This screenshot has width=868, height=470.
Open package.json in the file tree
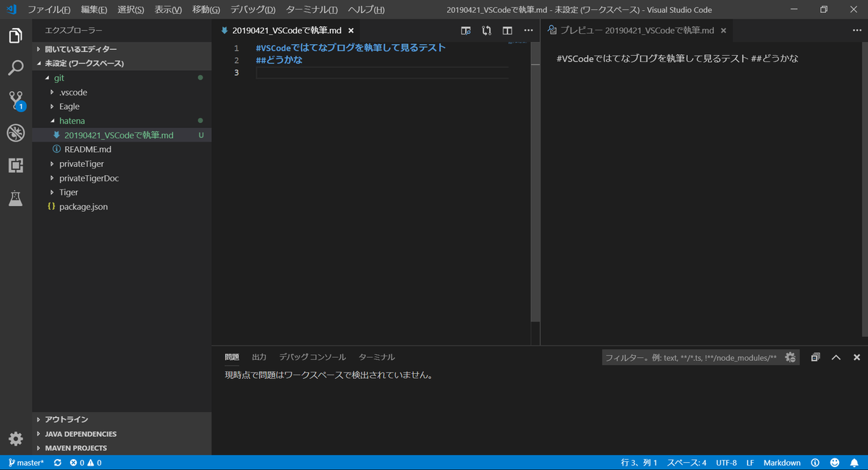(122, 207)
